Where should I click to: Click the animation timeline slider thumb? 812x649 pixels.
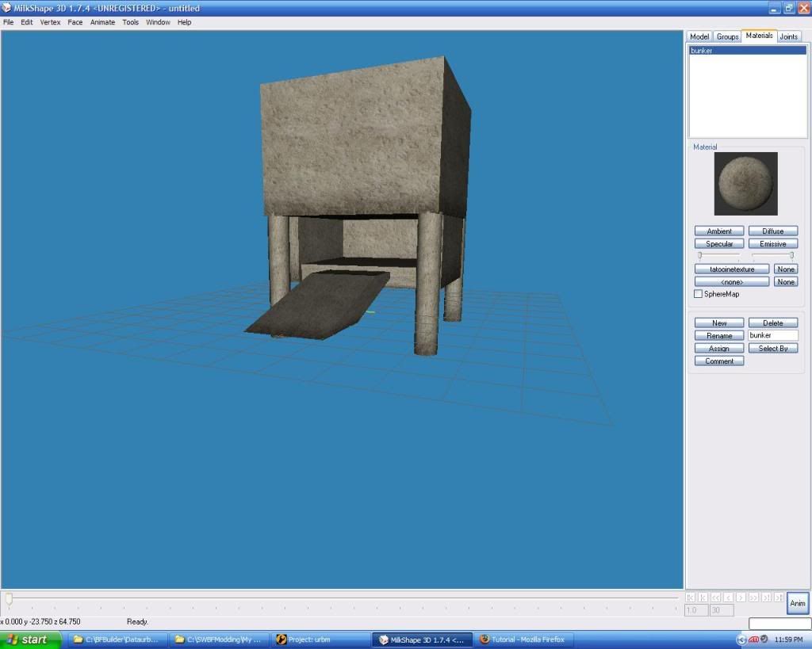[x=9, y=599]
